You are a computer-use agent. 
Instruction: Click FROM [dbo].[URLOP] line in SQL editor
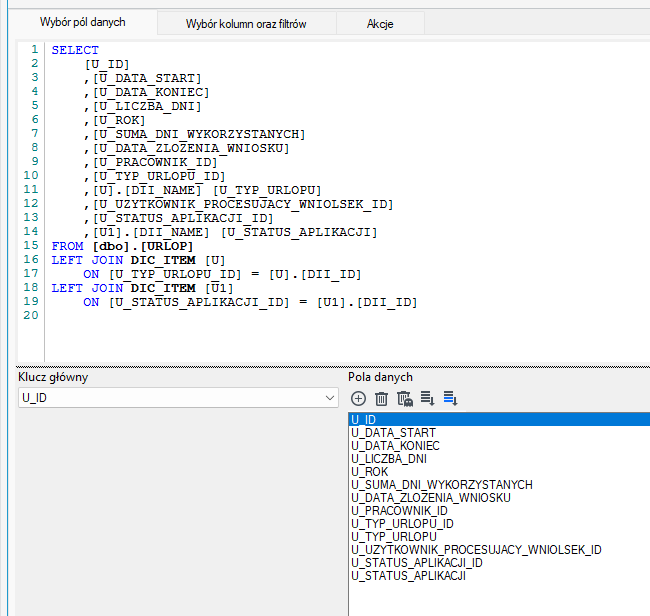pyautogui.click(x=122, y=246)
